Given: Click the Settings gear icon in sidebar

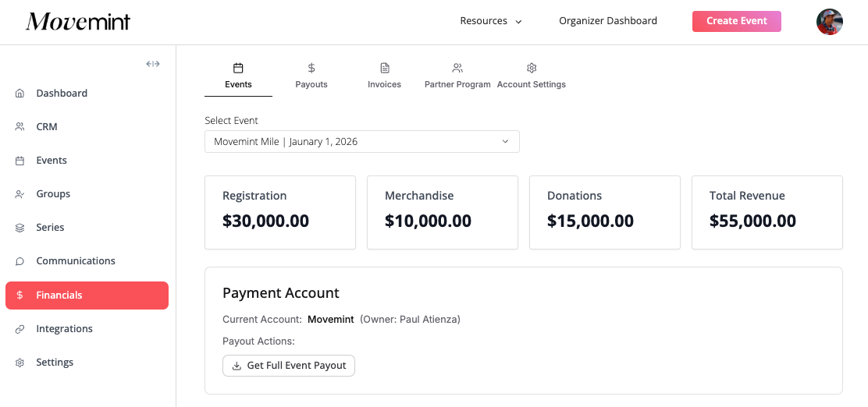Looking at the screenshot, I should 20,363.
